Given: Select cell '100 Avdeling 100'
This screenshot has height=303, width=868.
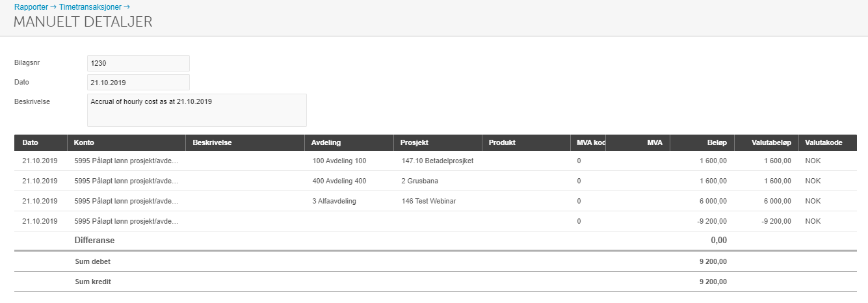Looking at the screenshot, I should [339, 161].
